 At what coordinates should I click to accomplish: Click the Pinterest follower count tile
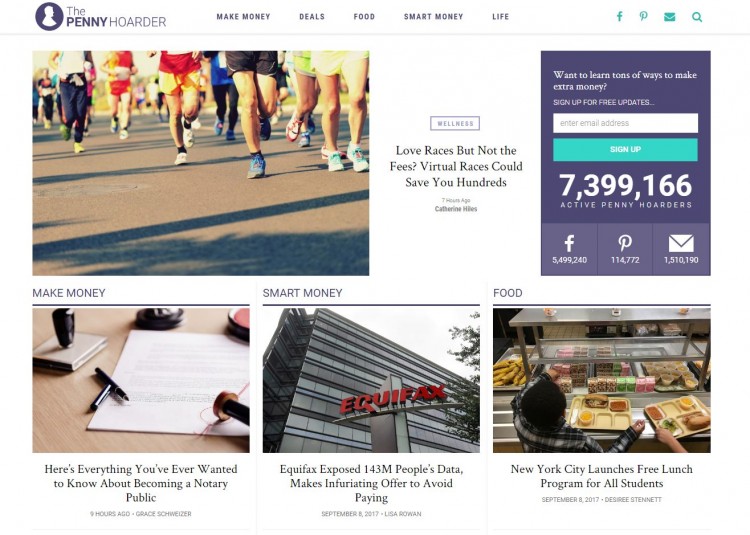pyautogui.click(x=625, y=249)
